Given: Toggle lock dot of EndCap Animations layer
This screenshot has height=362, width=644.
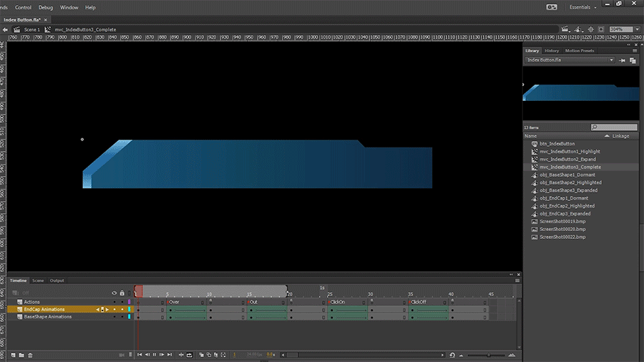Looking at the screenshot, I should [x=122, y=310].
